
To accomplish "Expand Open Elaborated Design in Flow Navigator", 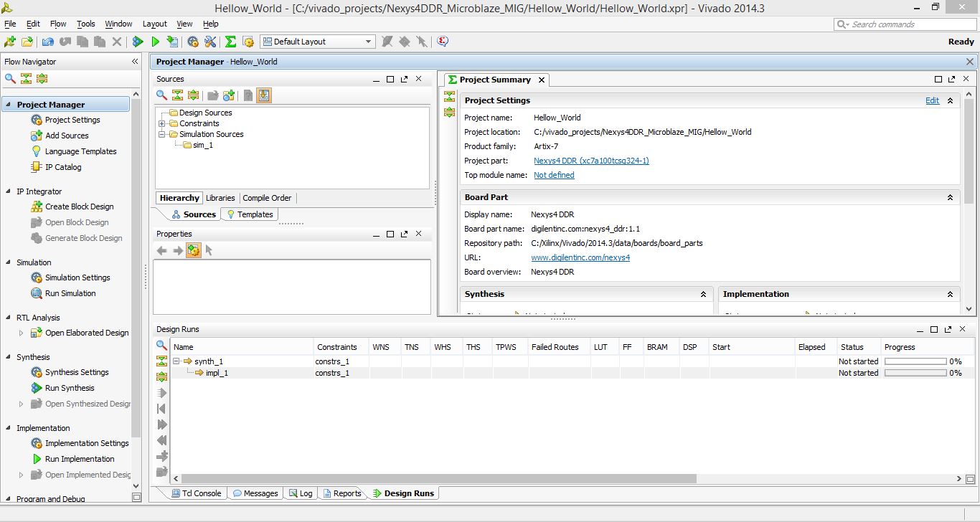I will tap(21, 333).
